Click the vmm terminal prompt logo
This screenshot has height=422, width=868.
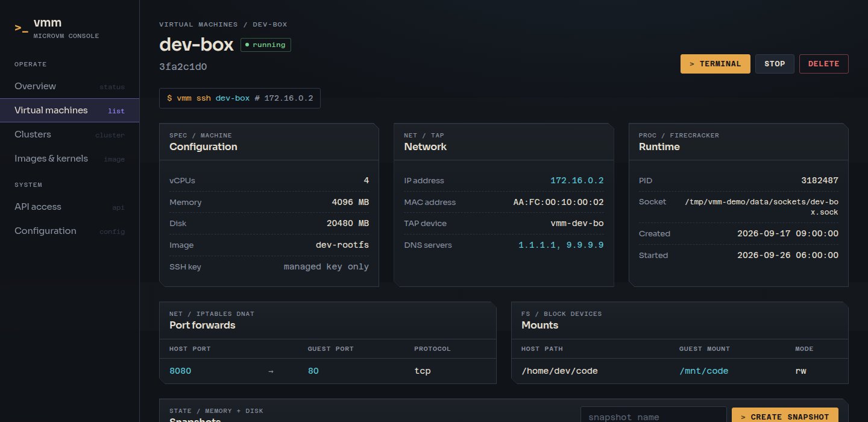[22, 28]
